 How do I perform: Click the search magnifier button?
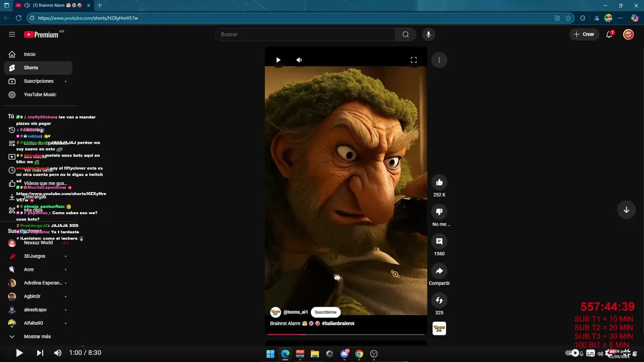(406, 34)
